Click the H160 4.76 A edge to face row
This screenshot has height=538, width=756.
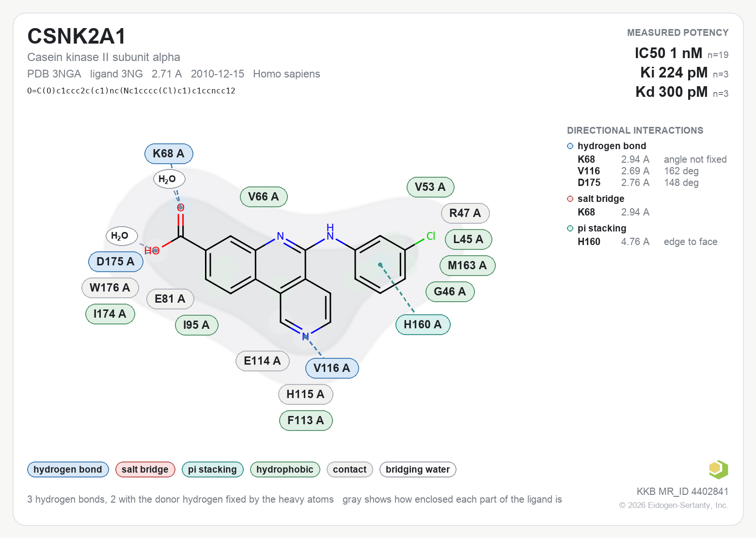(647, 242)
